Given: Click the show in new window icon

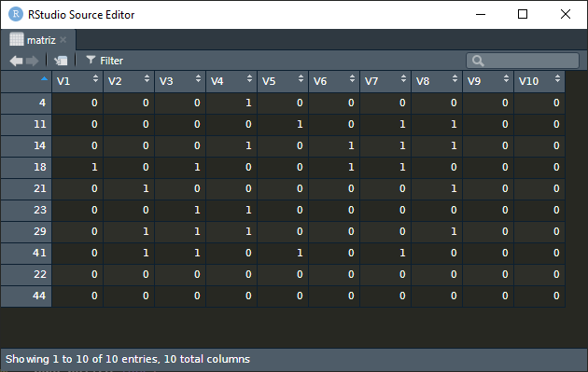Looking at the screenshot, I should [x=61, y=61].
